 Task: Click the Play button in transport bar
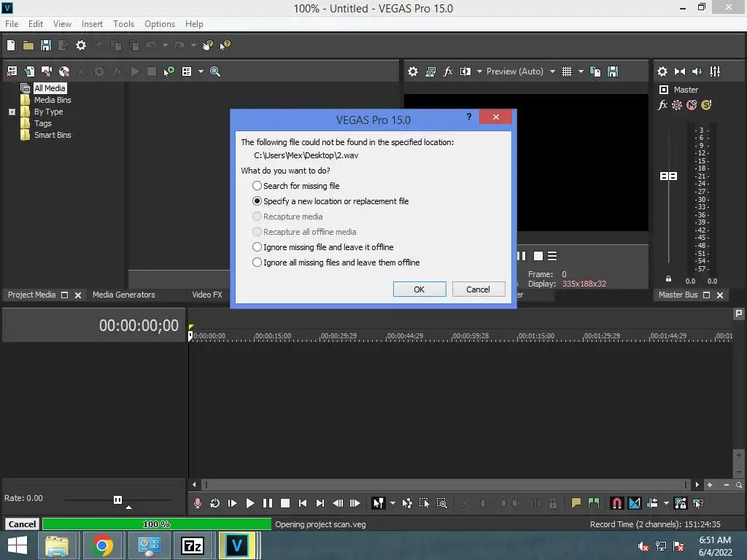[249, 503]
